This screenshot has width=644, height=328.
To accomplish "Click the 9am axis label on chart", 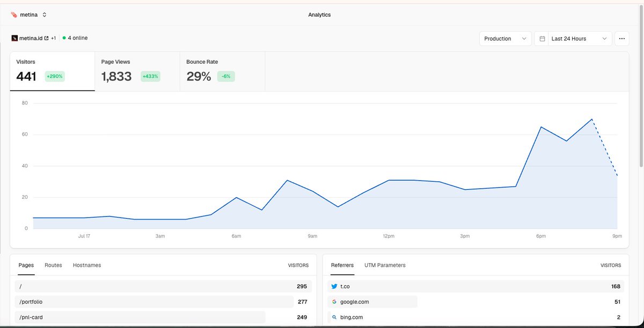I will (312, 236).
